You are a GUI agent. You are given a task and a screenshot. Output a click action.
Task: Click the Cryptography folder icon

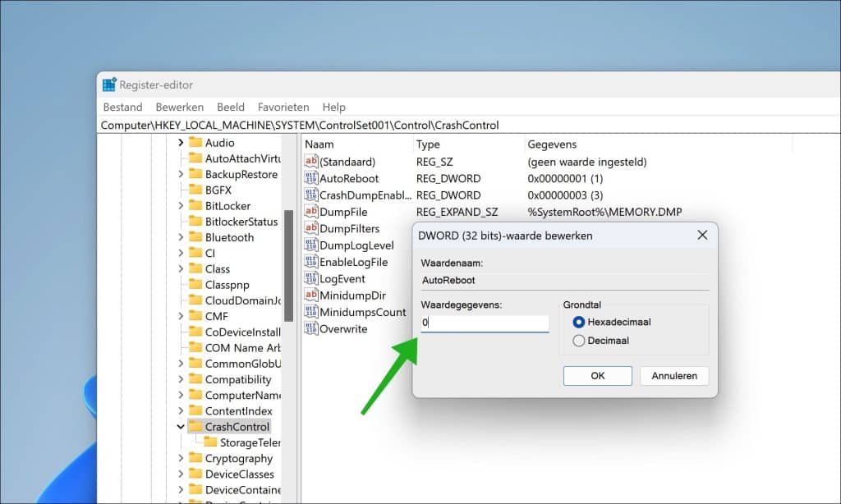(195, 458)
